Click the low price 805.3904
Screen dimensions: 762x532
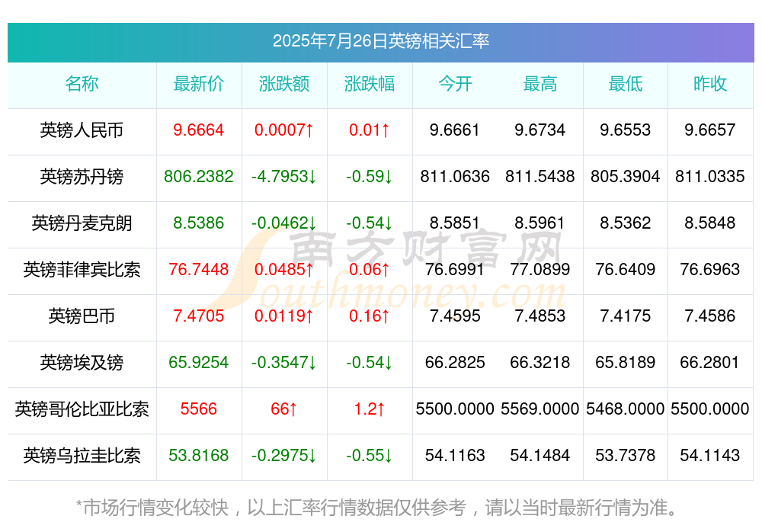(x=626, y=176)
